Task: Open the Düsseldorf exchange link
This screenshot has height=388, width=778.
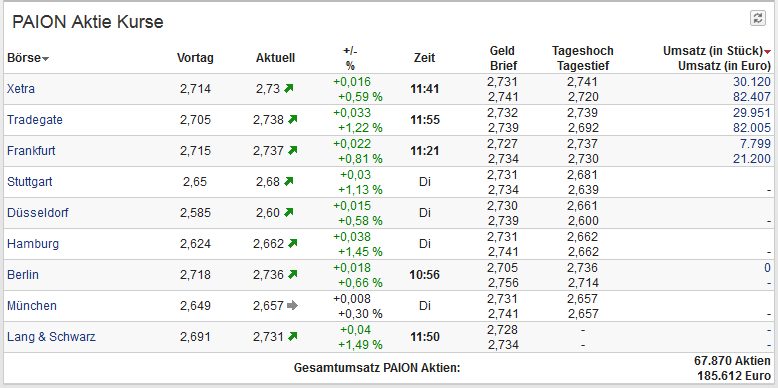Action: tap(38, 213)
